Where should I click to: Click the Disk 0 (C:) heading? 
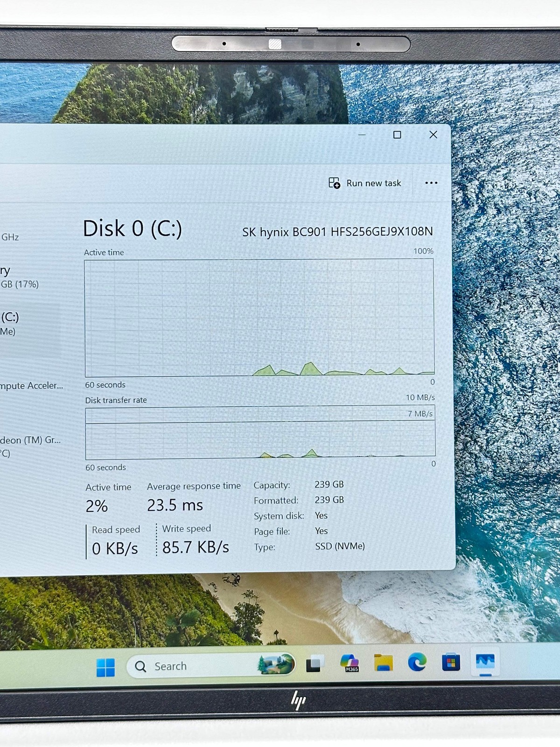[132, 229]
